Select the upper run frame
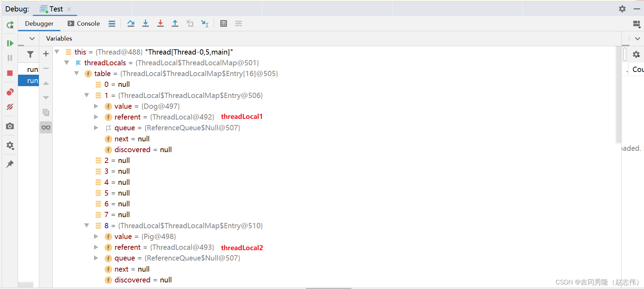The width and height of the screenshot is (644, 289). click(x=28, y=69)
